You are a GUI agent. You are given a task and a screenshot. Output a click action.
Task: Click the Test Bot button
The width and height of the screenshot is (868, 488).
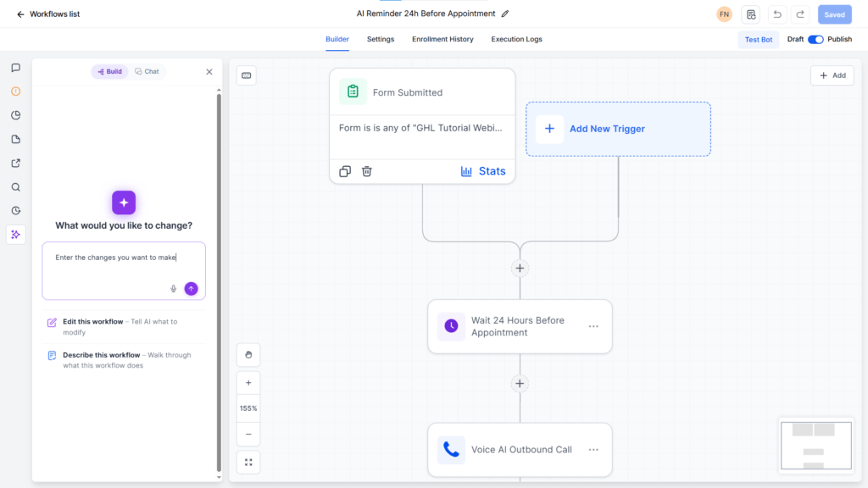759,39
